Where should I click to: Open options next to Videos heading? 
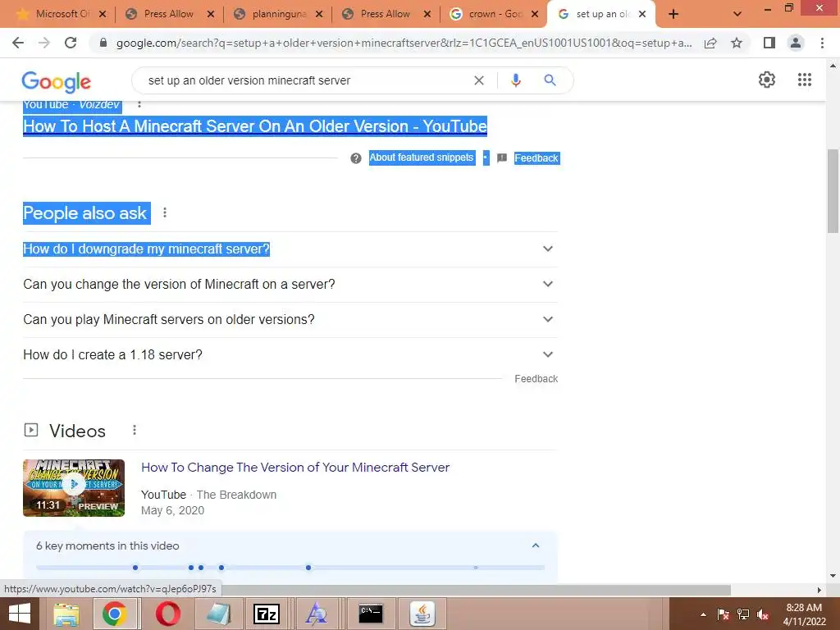135,430
